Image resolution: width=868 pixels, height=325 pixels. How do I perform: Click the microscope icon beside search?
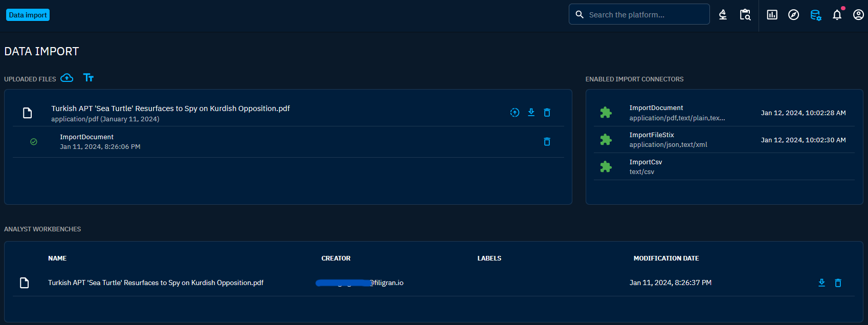click(x=723, y=15)
